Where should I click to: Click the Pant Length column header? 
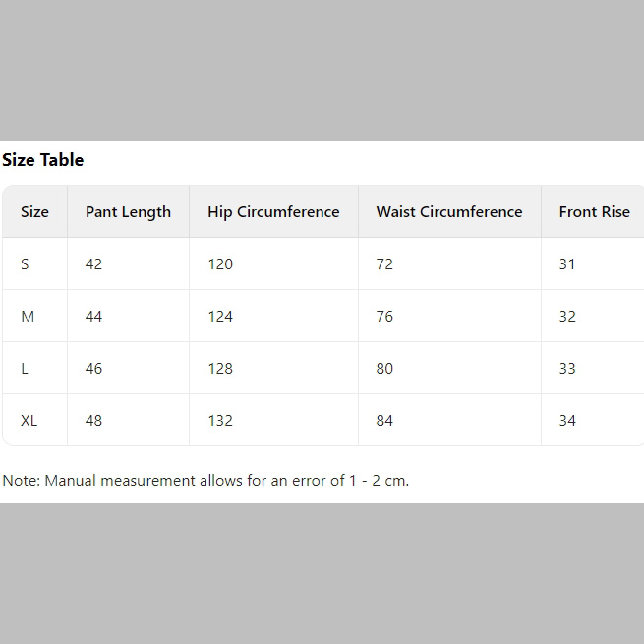tap(128, 212)
